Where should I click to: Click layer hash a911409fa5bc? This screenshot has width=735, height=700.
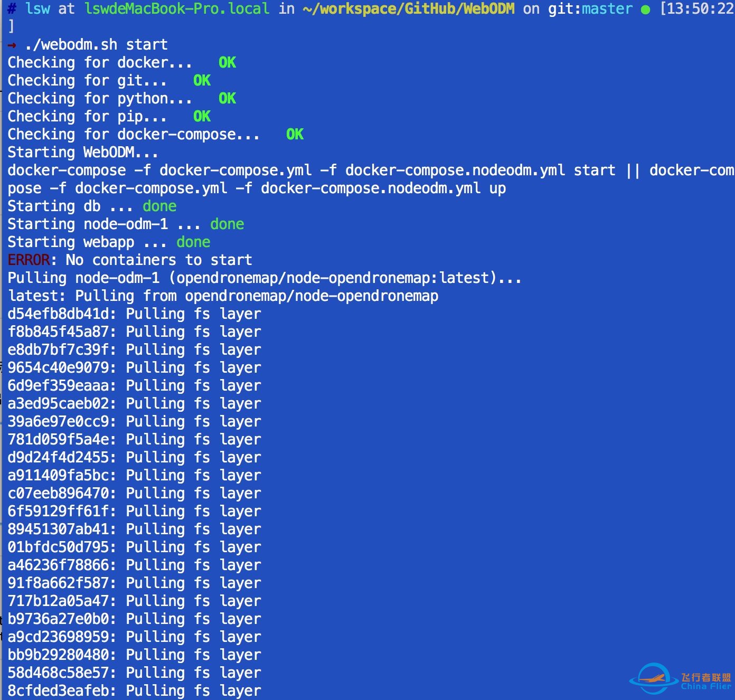click(58, 475)
